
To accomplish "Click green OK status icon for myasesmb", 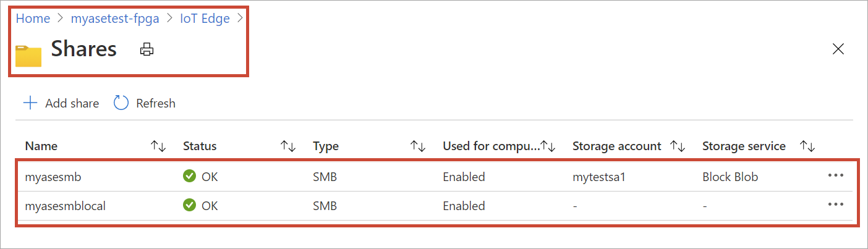I will [x=189, y=177].
